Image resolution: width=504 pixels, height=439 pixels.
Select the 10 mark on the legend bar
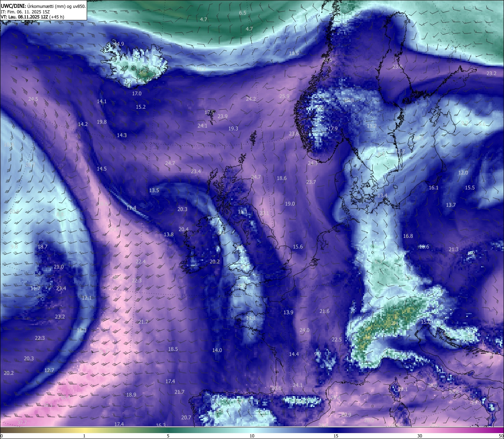(x=252, y=436)
